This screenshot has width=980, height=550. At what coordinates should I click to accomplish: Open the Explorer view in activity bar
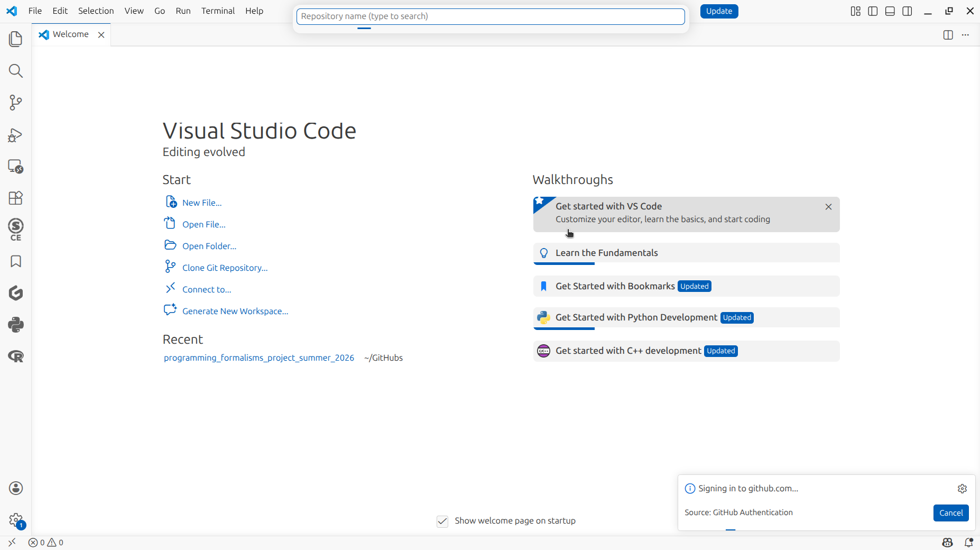[x=16, y=39]
